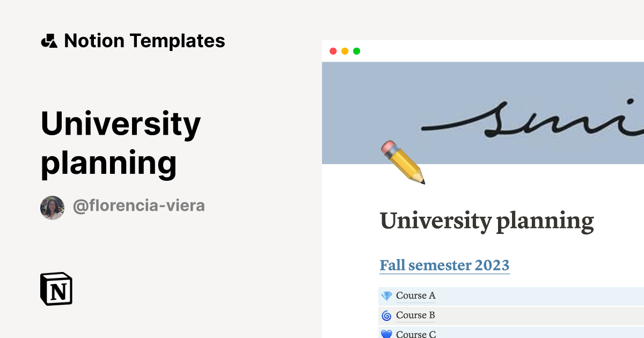Viewport: 644px width, 338px height.
Task: Click the yellow traffic light dot
Action: click(344, 51)
